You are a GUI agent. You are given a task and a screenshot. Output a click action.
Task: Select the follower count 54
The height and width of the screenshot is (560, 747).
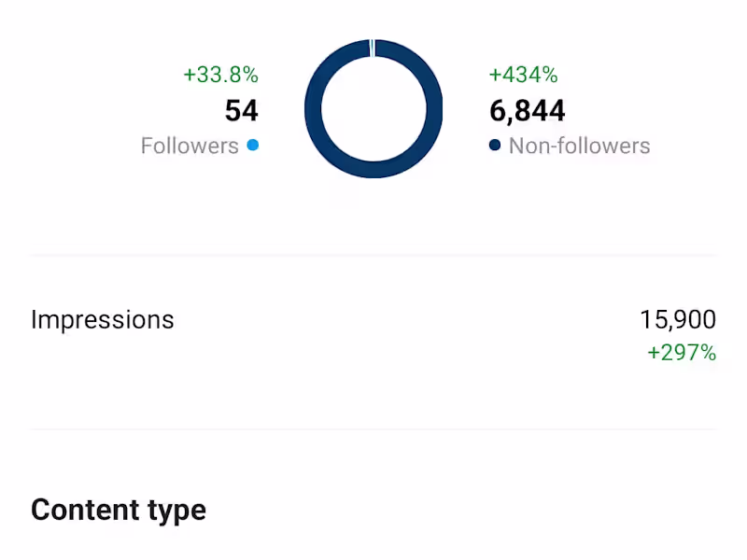pyautogui.click(x=241, y=111)
